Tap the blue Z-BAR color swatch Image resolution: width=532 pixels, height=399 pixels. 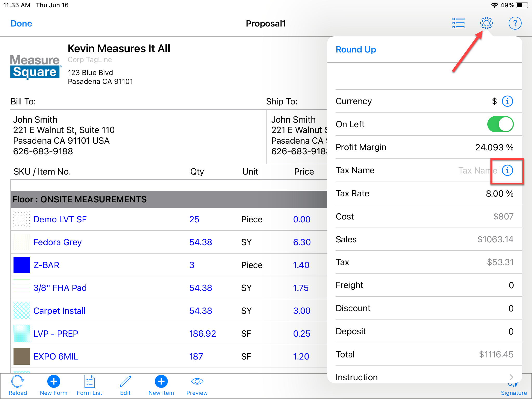click(22, 265)
